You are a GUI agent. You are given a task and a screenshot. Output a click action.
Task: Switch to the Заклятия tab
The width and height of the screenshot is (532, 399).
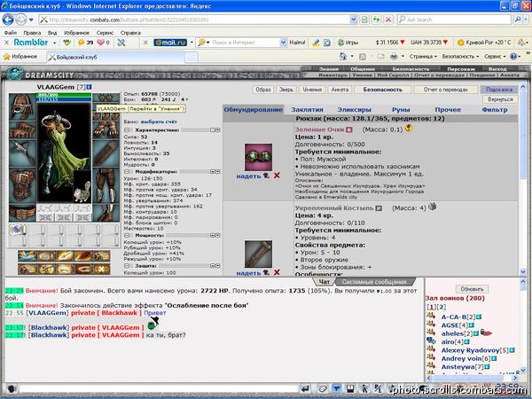[307, 110]
